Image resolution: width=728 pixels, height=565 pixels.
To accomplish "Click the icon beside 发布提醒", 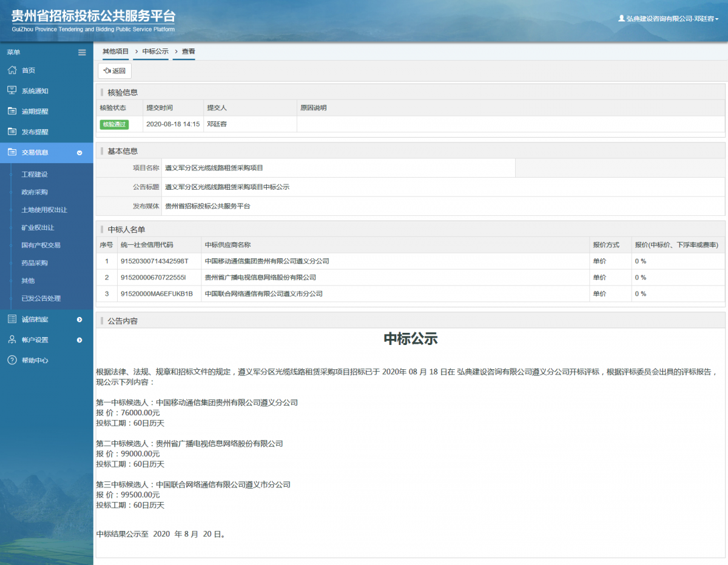I will point(12,132).
